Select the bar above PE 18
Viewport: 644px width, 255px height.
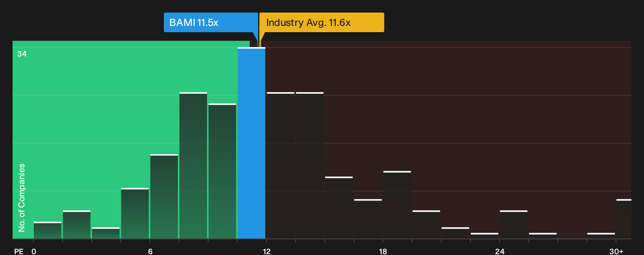tap(397, 205)
